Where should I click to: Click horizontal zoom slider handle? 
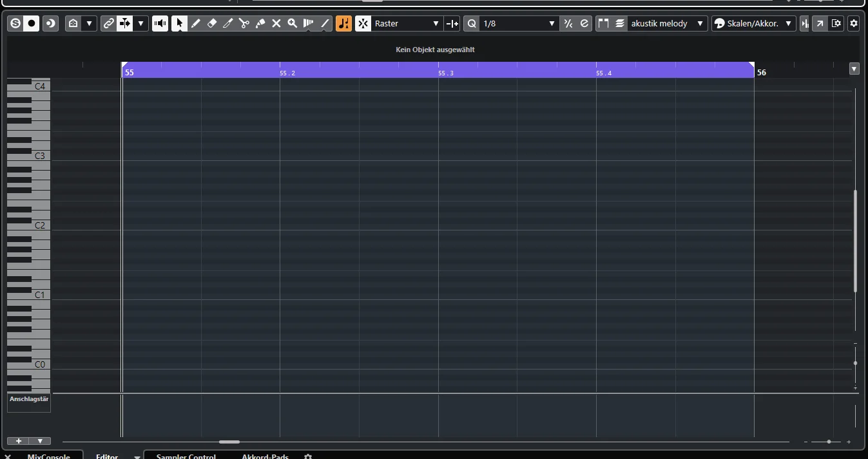(829, 442)
